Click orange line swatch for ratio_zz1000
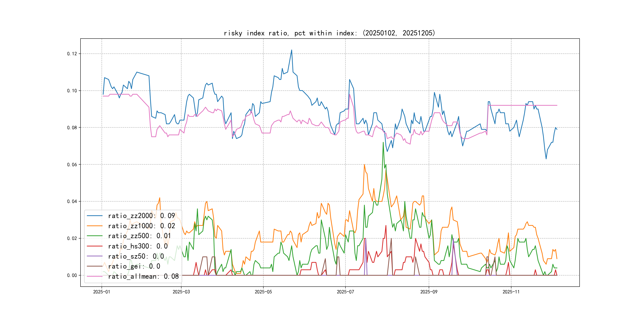Viewport: 644px width, 322px height. pyautogui.click(x=94, y=226)
